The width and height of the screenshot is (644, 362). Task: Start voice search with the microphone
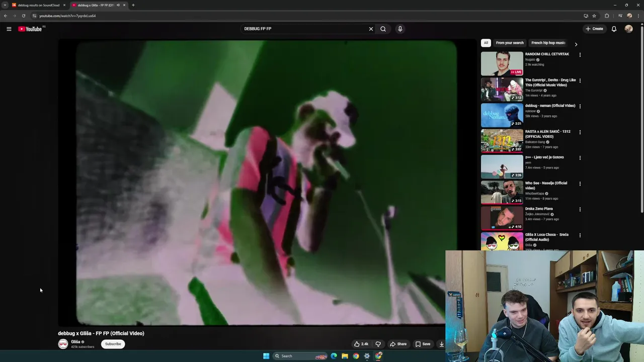400,29
